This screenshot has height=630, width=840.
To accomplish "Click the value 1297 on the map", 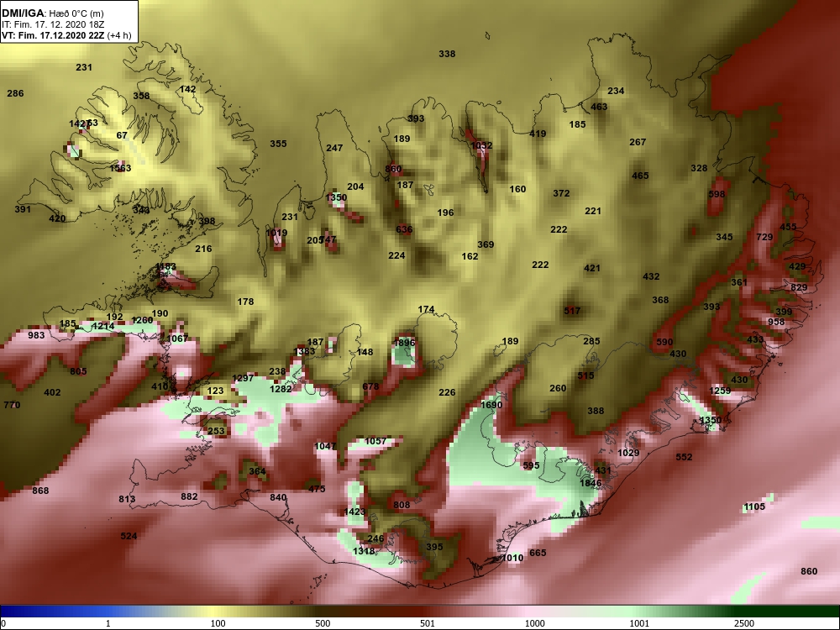I will click(243, 378).
